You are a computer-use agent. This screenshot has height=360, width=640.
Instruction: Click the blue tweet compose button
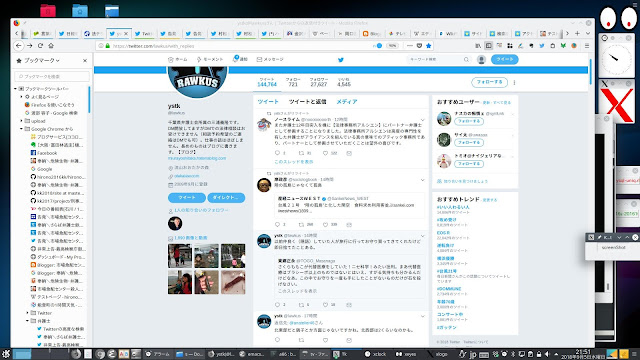pyautogui.click(x=504, y=60)
